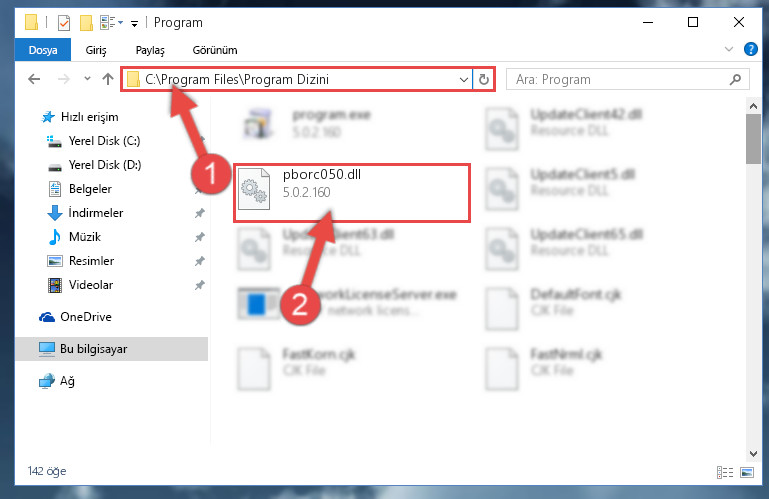Click the search magnifier icon
This screenshot has width=769, height=499.
pos(735,79)
